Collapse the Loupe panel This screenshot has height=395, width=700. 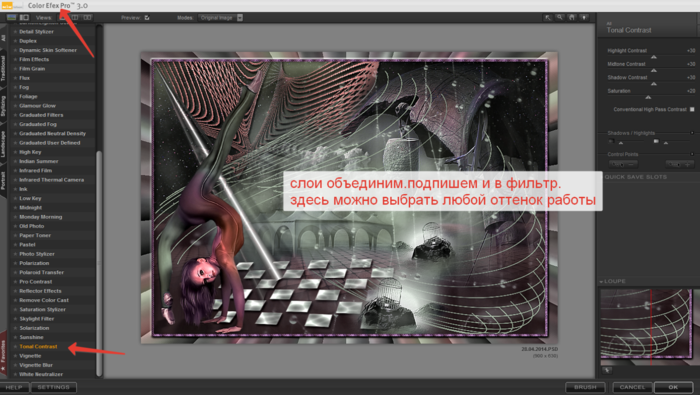click(601, 282)
